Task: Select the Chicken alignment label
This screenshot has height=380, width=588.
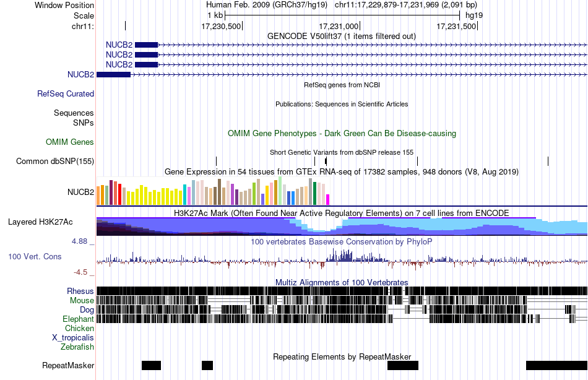Action: pos(79,329)
